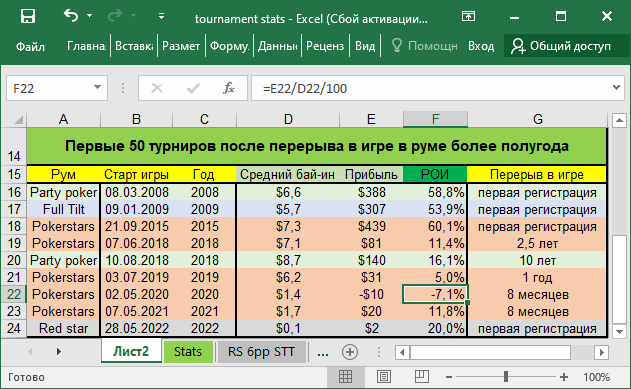
Task: Click the Save icon in title bar
Action: 28,16
